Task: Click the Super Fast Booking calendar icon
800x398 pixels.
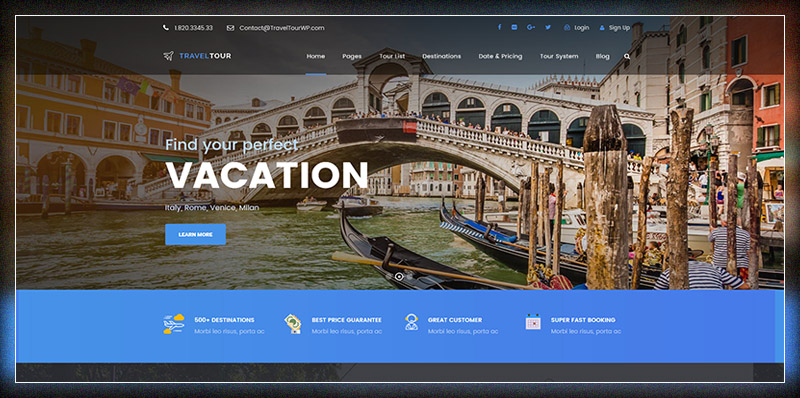Action: 533,322
